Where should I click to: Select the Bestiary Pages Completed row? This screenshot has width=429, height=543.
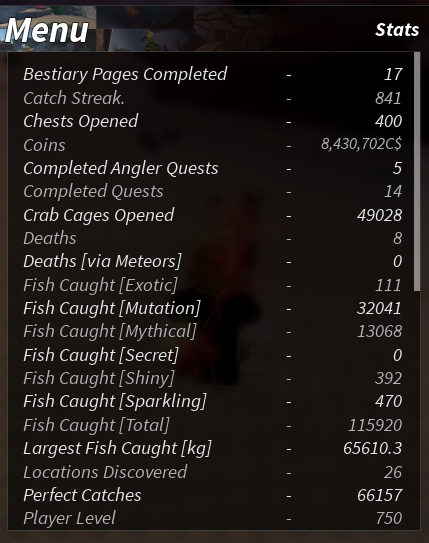tap(213, 74)
